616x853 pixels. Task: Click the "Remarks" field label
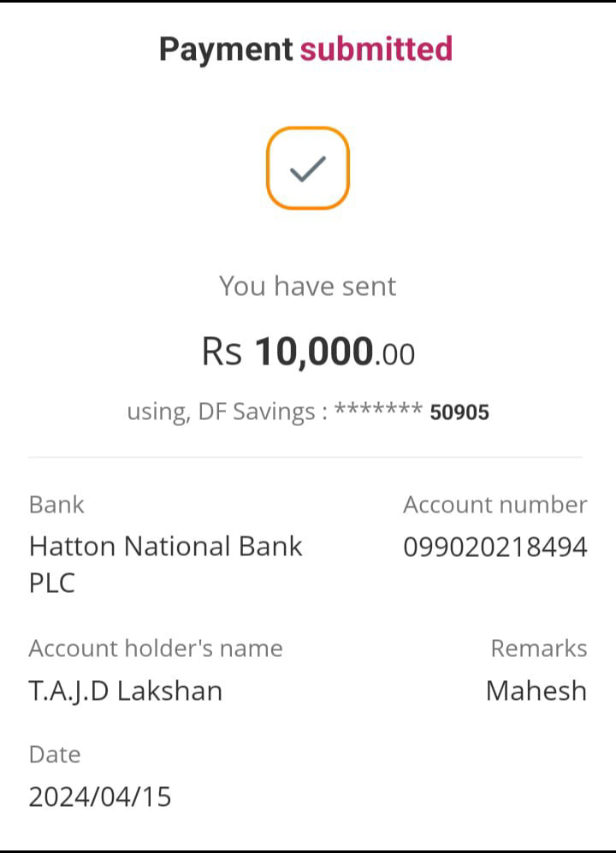click(538, 649)
